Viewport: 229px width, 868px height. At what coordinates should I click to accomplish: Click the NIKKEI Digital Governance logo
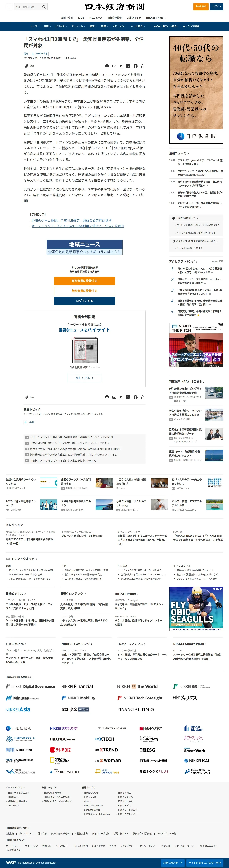(30, 686)
